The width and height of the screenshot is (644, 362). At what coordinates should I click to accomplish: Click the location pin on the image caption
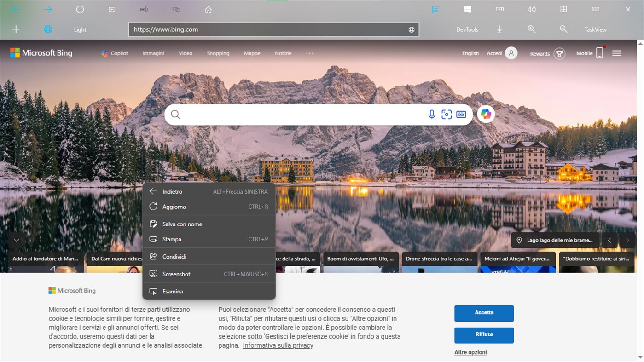[x=519, y=241]
